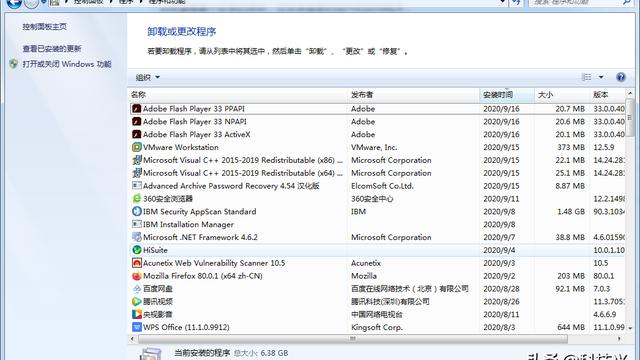This screenshot has width=640, height=360.
Task: Click the WPS Office icon
Action: pyautogui.click(x=136, y=327)
